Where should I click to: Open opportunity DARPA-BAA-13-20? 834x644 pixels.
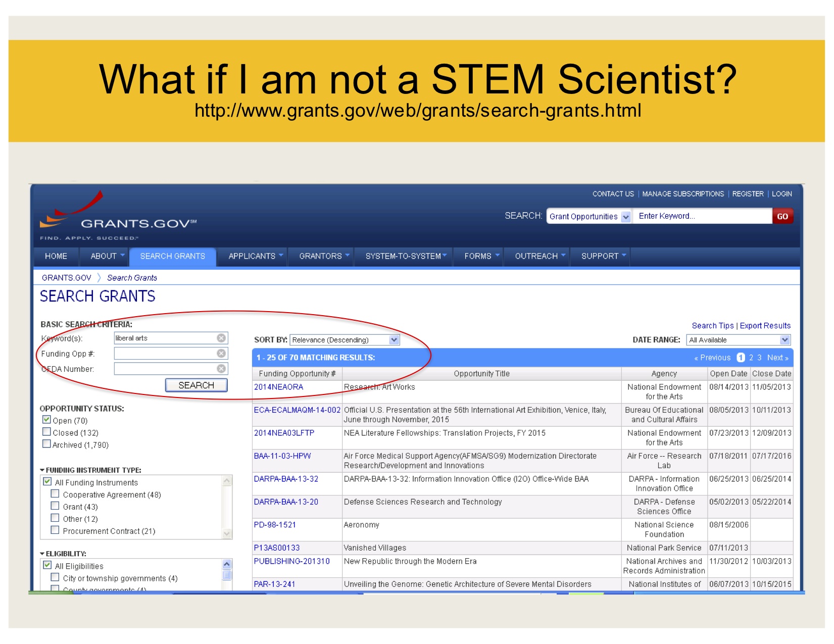[x=286, y=502]
